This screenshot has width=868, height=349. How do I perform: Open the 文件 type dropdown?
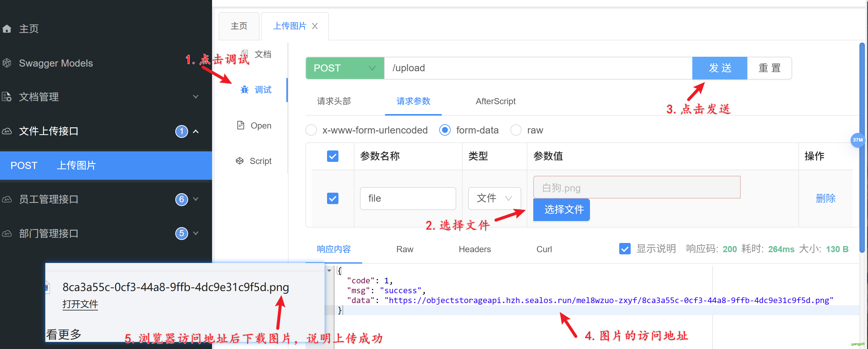pos(494,199)
